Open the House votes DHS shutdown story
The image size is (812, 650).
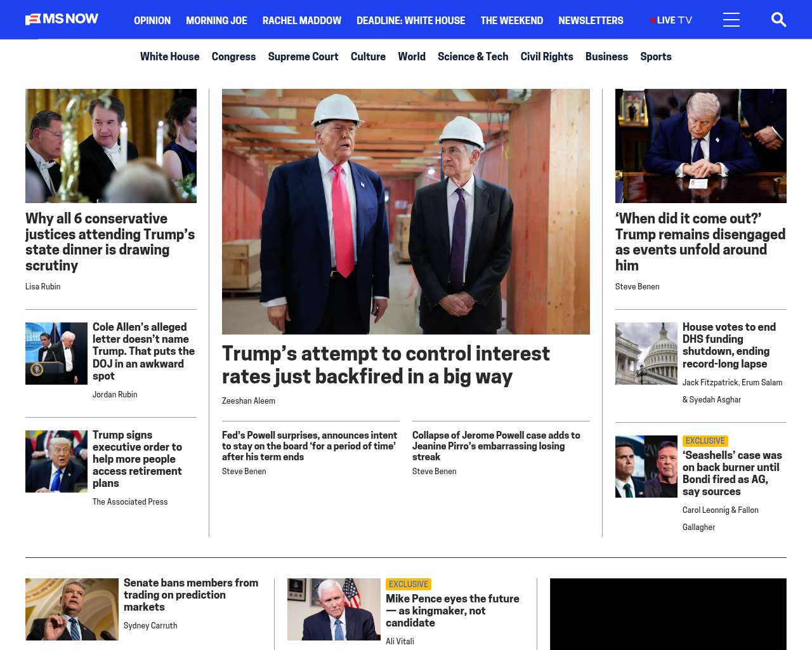[729, 345]
